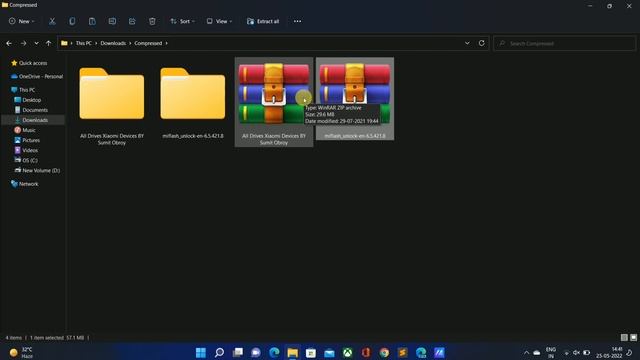Viewport: 640px width, 360px height.
Task: Open weather widget showing 32°C Haze
Action: (20, 353)
